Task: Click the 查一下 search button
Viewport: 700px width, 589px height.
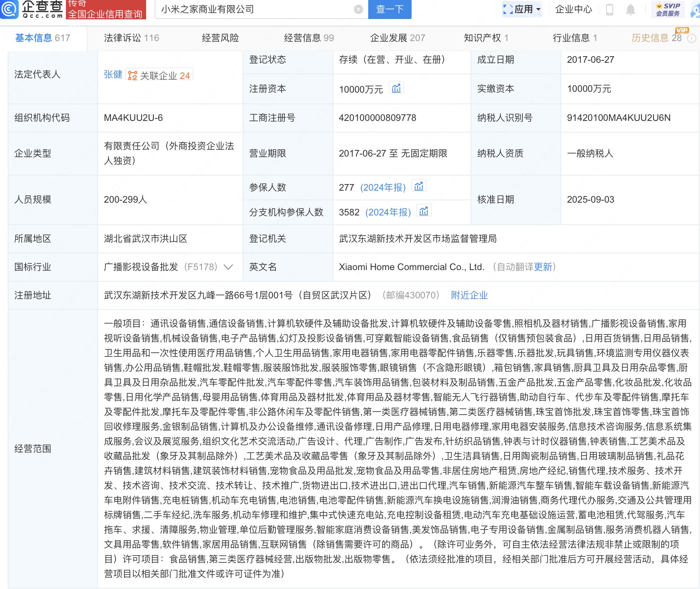Action: coord(390,9)
